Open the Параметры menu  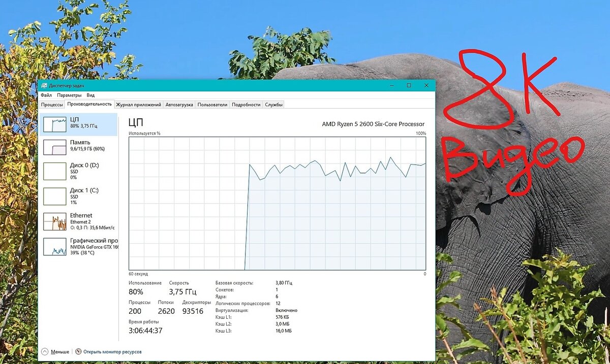coord(69,95)
